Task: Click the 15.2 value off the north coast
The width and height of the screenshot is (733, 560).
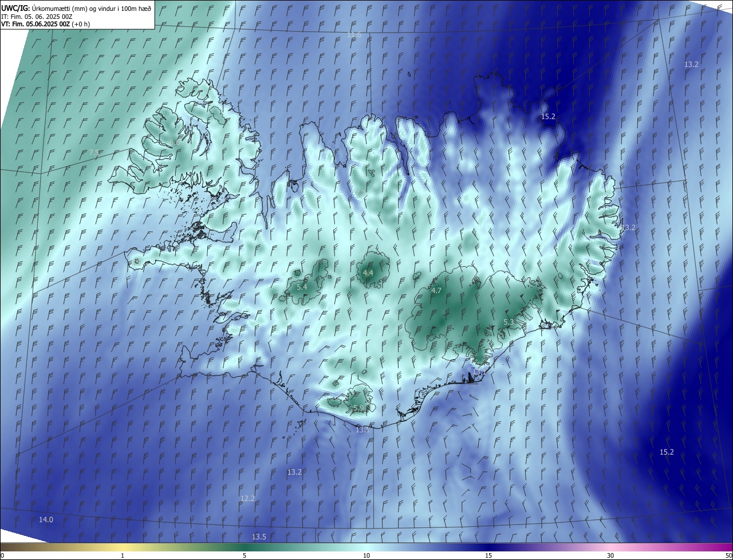Action: click(548, 116)
